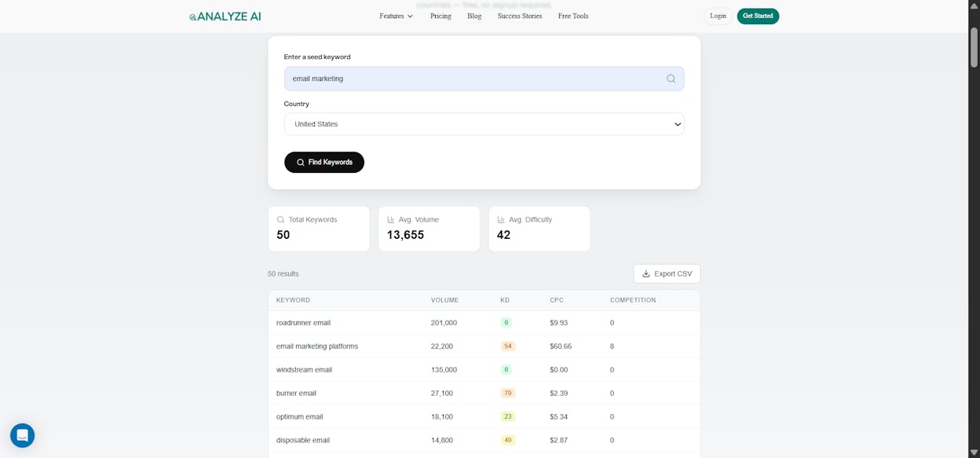Select the 'windstream email' keyword
The width and height of the screenshot is (980, 458).
point(304,370)
